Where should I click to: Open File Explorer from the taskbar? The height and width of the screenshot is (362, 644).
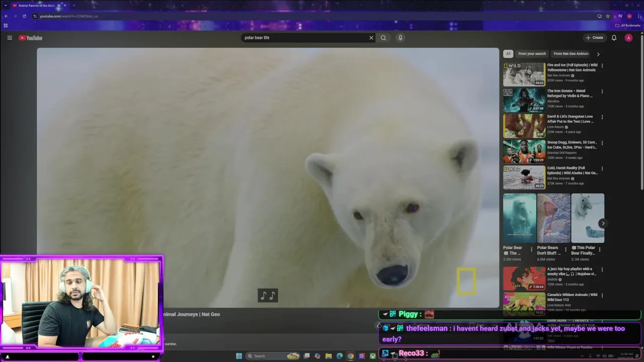[x=329, y=356]
